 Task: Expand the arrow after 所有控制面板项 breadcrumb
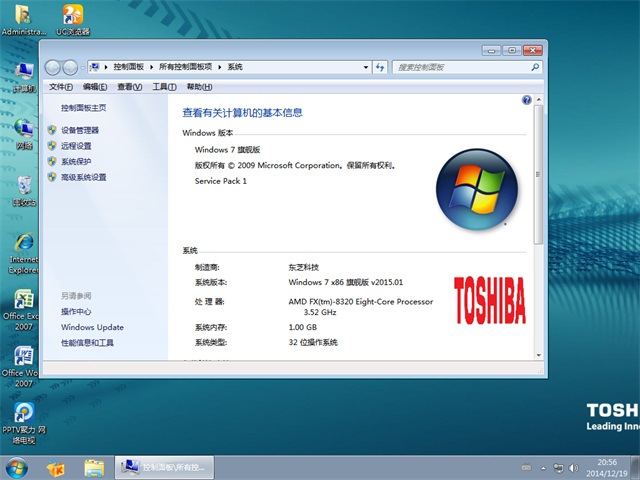click(221, 67)
